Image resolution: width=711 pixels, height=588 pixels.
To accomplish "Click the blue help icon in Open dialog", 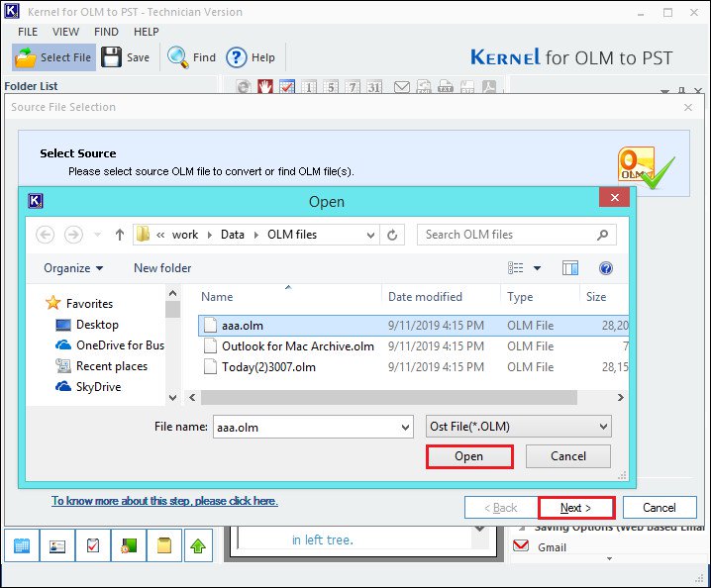I will tap(606, 268).
